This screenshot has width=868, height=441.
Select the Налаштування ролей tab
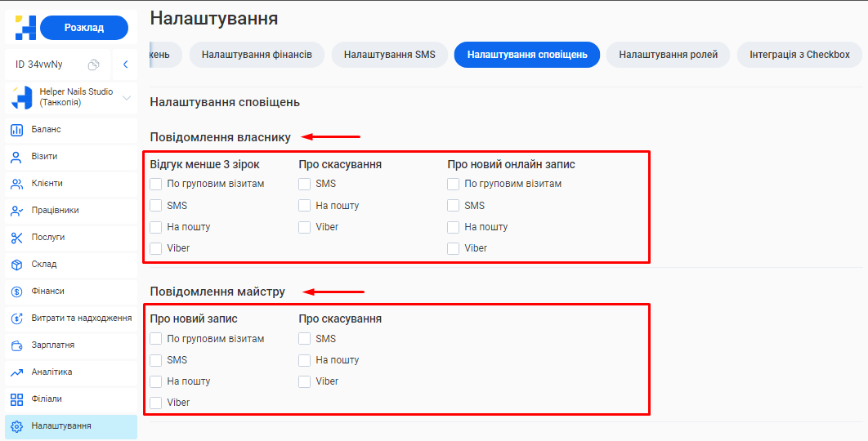point(668,55)
